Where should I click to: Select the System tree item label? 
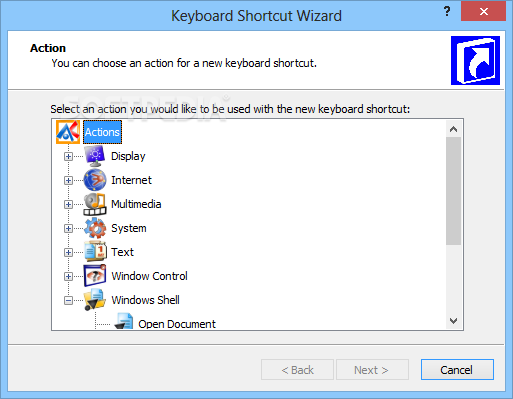[x=129, y=228]
